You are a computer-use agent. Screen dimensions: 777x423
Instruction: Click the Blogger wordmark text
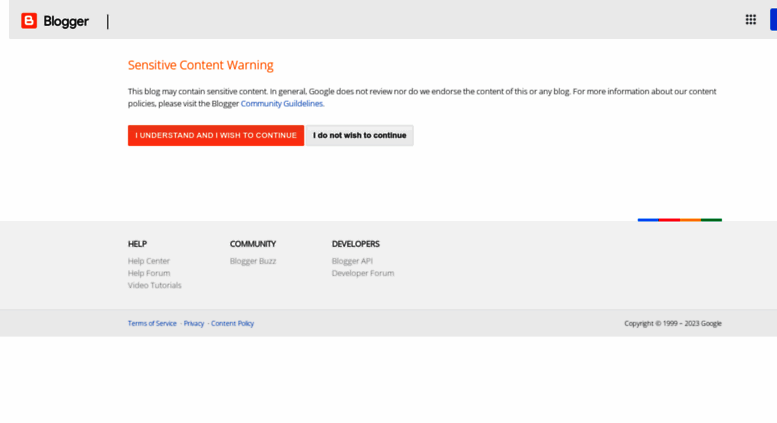click(66, 21)
